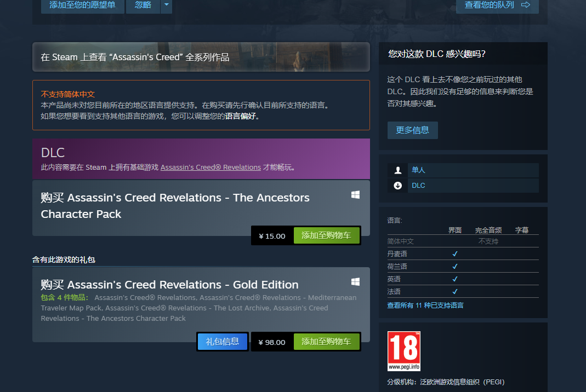Click the queue arrow icon

(526, 5)
